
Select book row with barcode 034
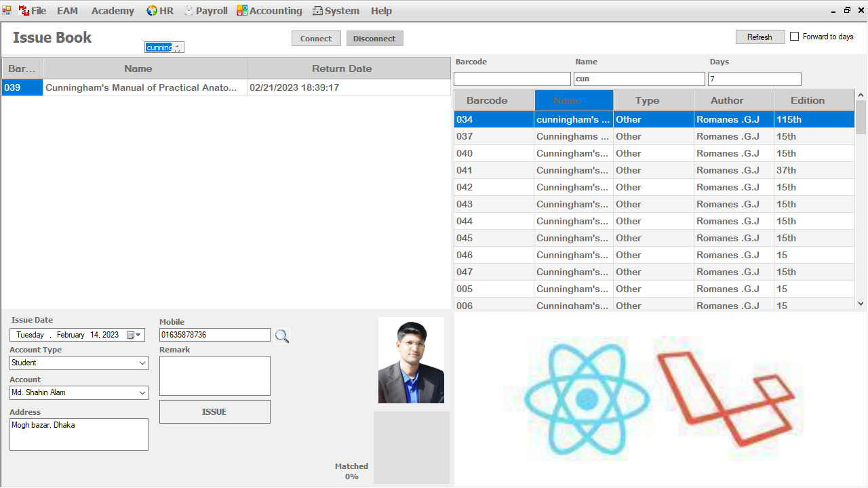654,119
